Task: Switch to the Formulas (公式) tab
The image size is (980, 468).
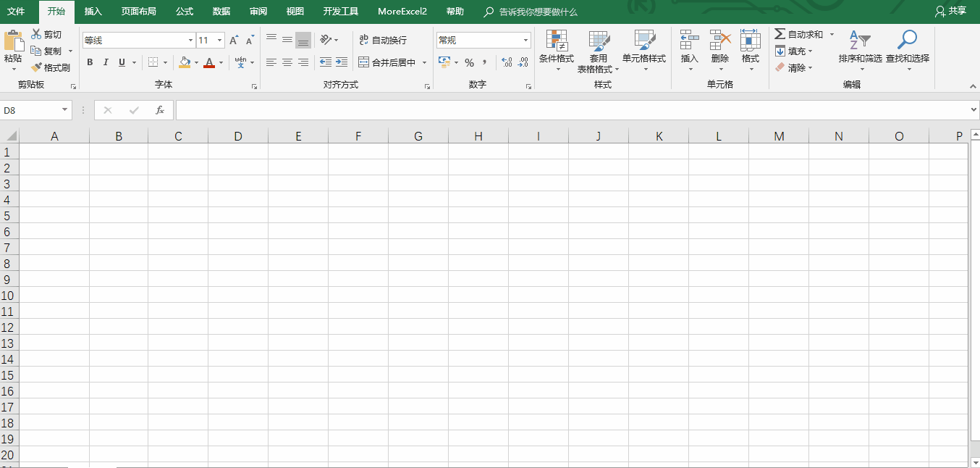Action: [185, 12]
